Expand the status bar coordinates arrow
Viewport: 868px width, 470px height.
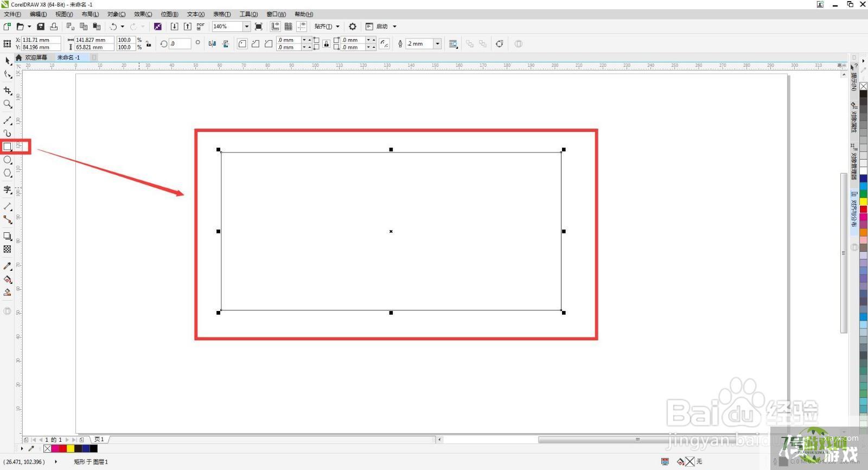point(56,462)
